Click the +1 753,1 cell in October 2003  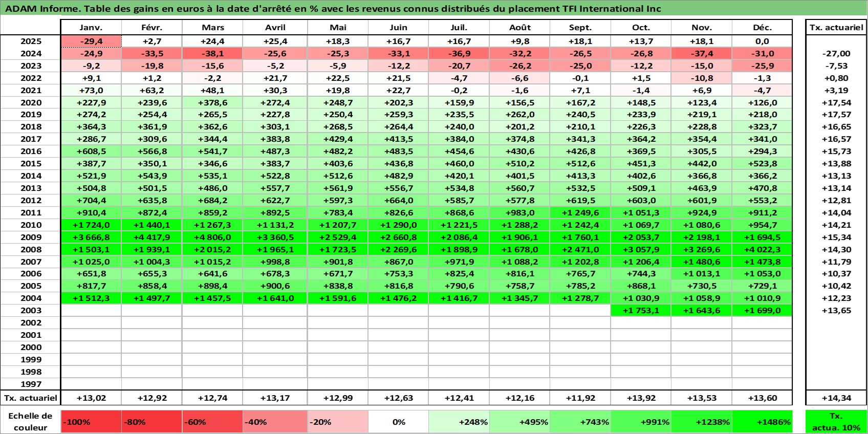pyautogui.click(x=641, y=311)
